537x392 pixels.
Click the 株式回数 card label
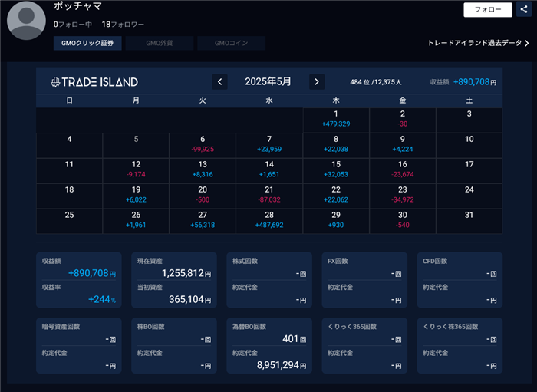[245, 261]
